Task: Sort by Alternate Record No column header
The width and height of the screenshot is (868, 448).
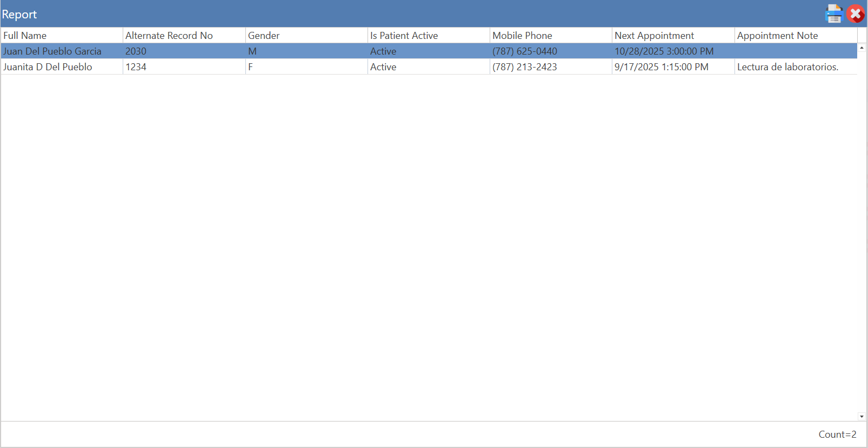Action: [184, 35]
